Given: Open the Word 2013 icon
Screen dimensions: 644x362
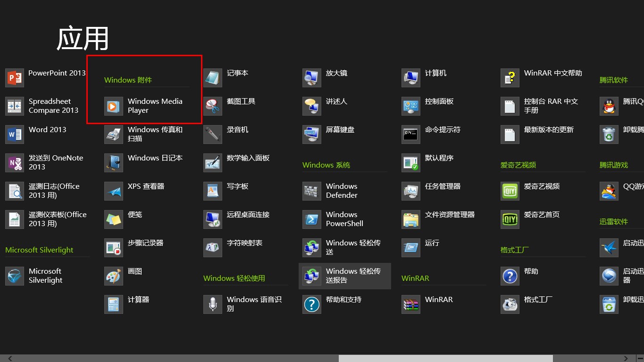Looking at the screenshot, I should (x=15, y=135).
